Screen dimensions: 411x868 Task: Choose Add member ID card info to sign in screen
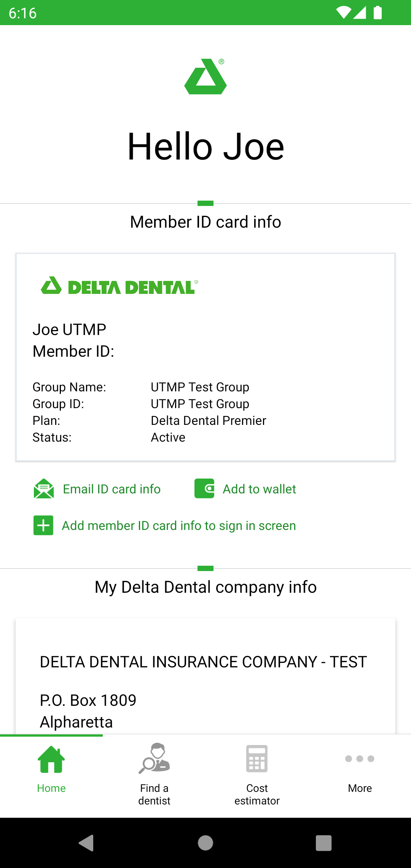pos(179,526)
